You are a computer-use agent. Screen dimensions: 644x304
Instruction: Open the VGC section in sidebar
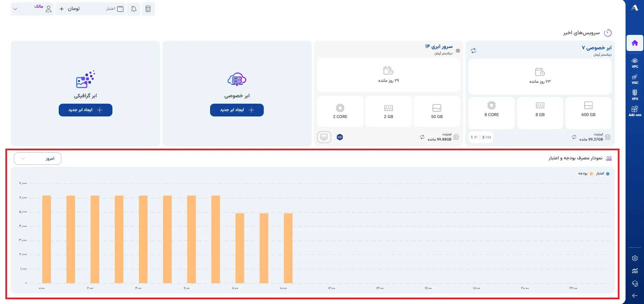(x=635, y=79)
